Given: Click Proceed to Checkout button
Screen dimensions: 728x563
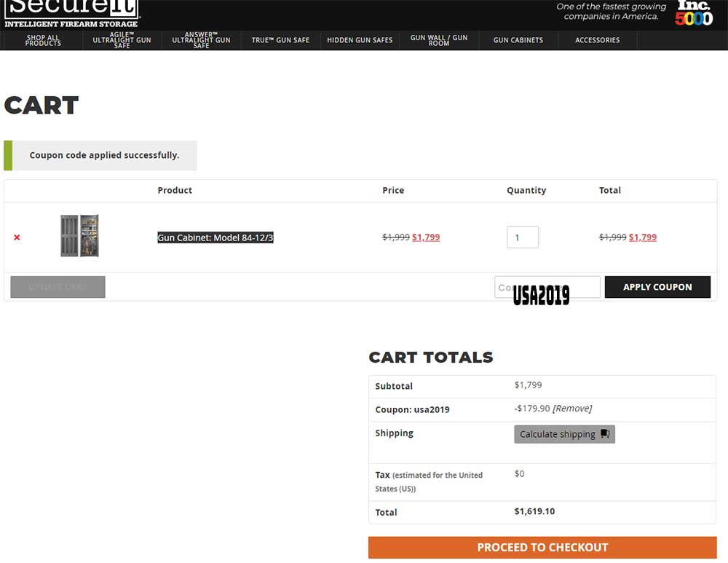Looking at the screenshot, I should pyautogui.click(x=542, y=548).
